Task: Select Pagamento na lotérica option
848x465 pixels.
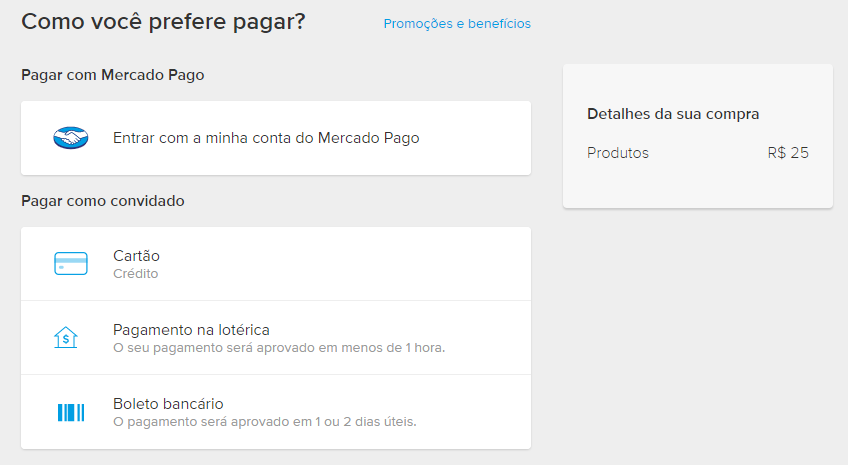Action: tap(191, 330)
